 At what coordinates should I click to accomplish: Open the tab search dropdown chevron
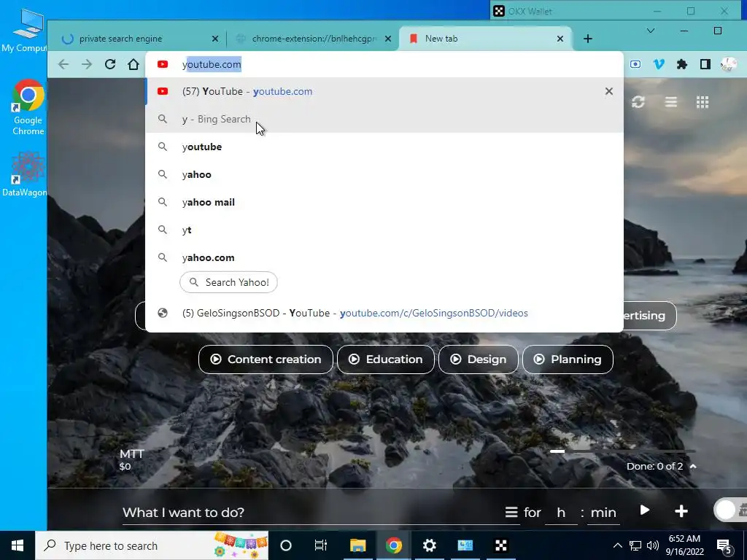coord(650,31)
